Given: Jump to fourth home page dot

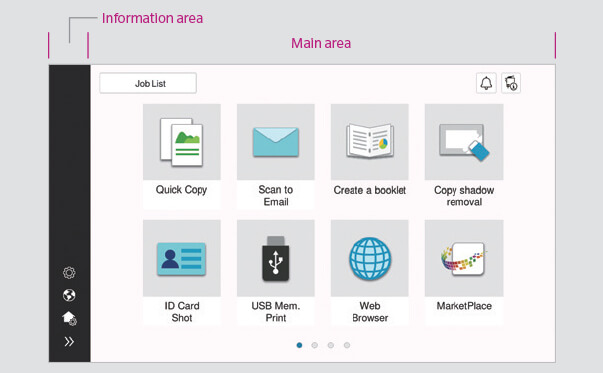Looking at the screenshot, I should click(347, 345).
